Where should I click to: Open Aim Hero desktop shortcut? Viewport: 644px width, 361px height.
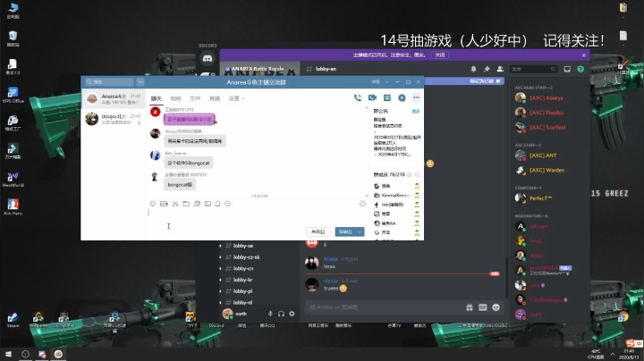(x=13, y=206)
